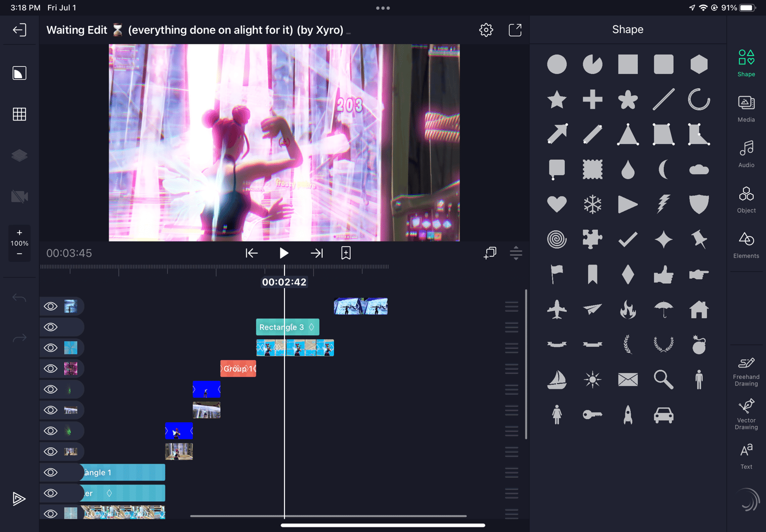Hide the 'angle 1' rectangle layer
Screen dimensions: 766x532
pyautogui.click(x=51, y=472)
